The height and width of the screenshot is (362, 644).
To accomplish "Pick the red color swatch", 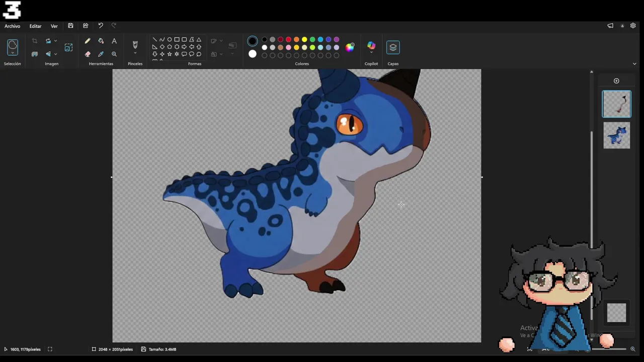I will (288, 39).
